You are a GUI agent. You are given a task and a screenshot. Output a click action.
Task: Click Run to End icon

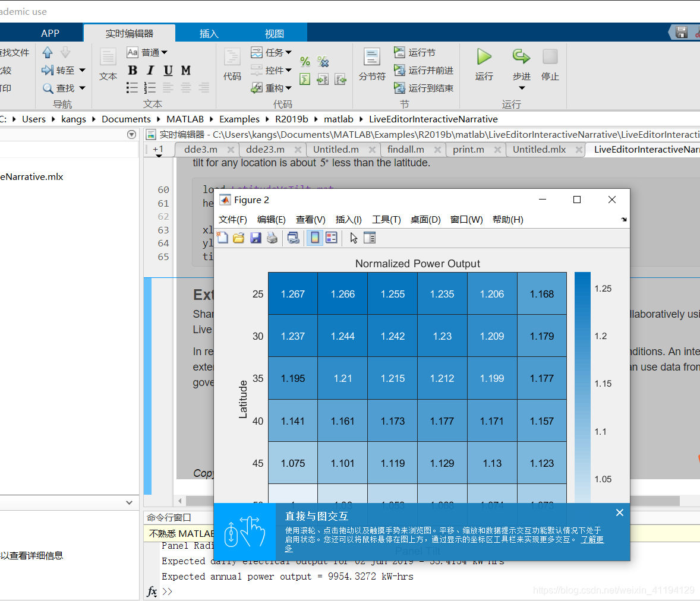click(x=399, y=88)
